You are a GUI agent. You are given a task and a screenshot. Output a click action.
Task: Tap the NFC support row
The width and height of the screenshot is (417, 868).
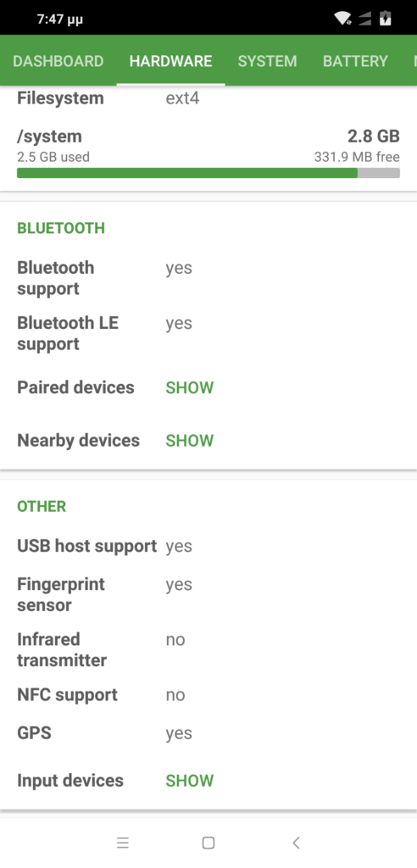tap(208, 695)
